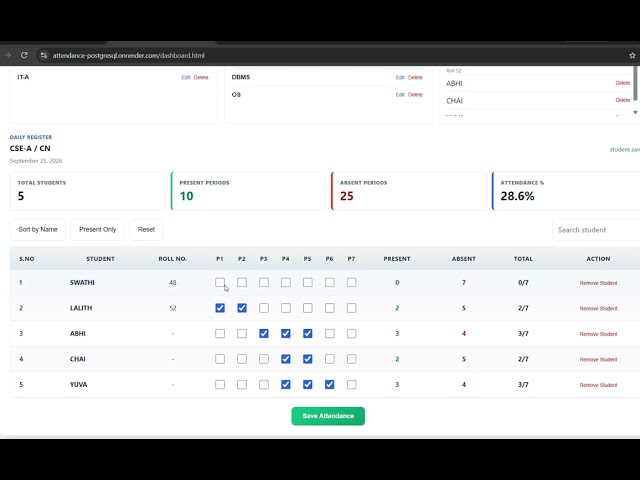Edit the IT-A class
Screen dimensions: 640x480
[x=186, y=77]
